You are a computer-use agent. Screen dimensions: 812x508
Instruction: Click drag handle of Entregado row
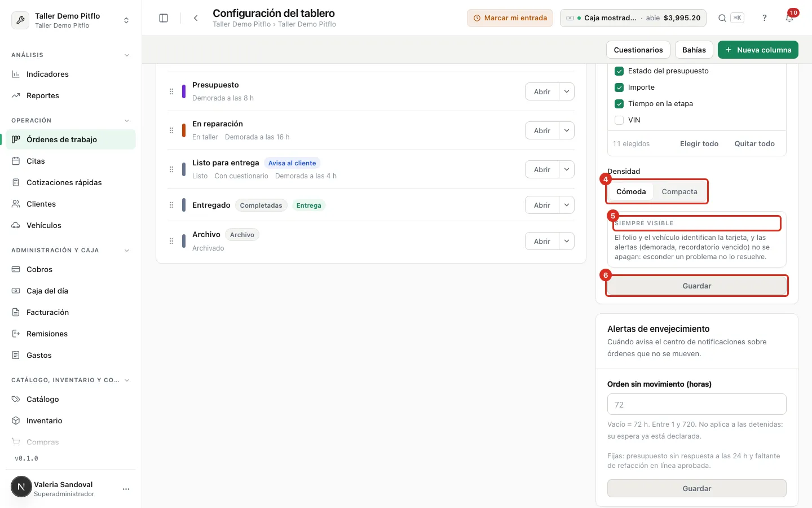tap(171, 205)
